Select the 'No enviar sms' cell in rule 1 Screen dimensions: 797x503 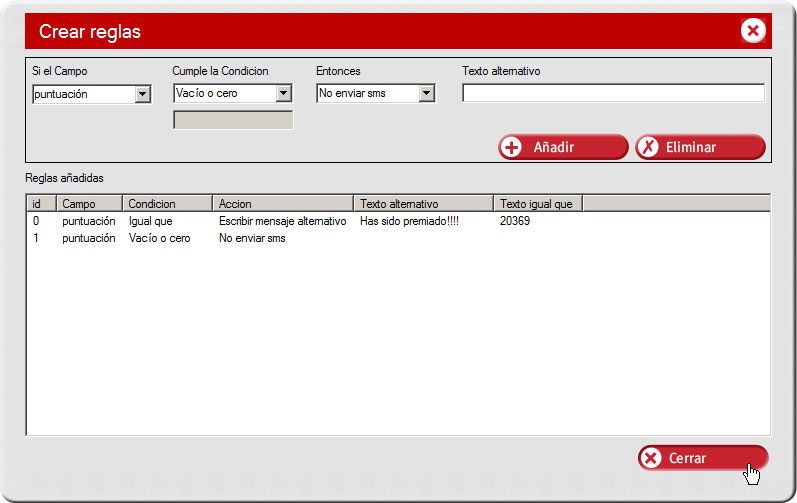252,238
